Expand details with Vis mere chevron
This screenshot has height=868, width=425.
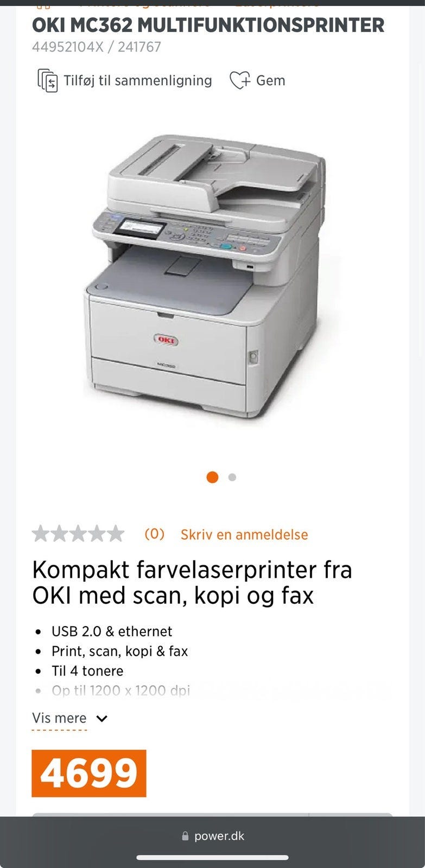(x=102, y=719)
